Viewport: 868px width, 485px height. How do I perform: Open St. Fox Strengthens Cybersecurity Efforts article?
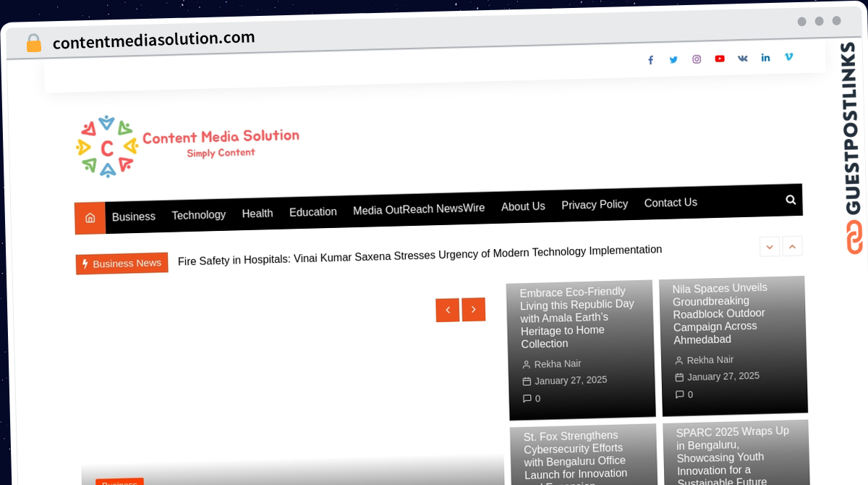(576, 460)
